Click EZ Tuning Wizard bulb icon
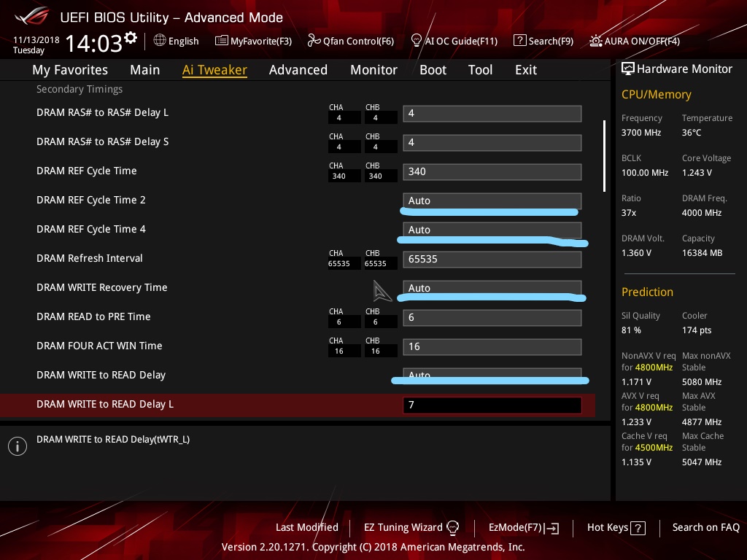The width and height of the screenshot is (747, 560). [x=452, y=528]
